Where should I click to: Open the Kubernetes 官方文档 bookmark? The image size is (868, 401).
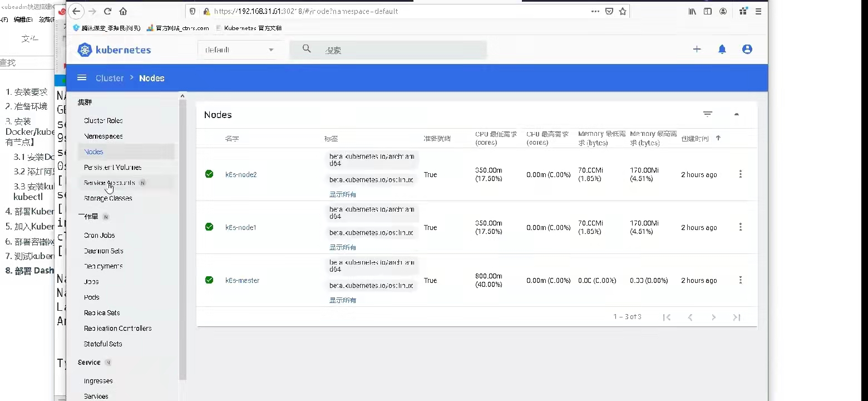coord(249,28)
